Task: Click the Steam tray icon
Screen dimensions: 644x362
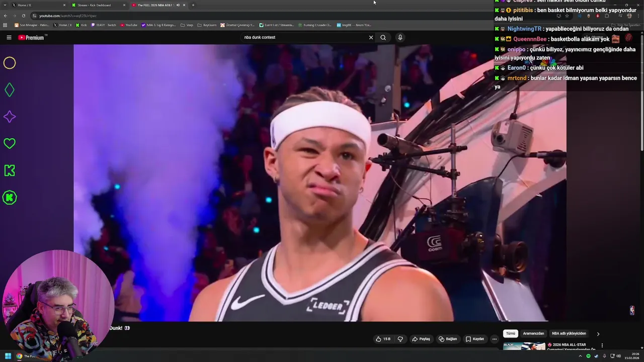Action: [x=596, y=356]
